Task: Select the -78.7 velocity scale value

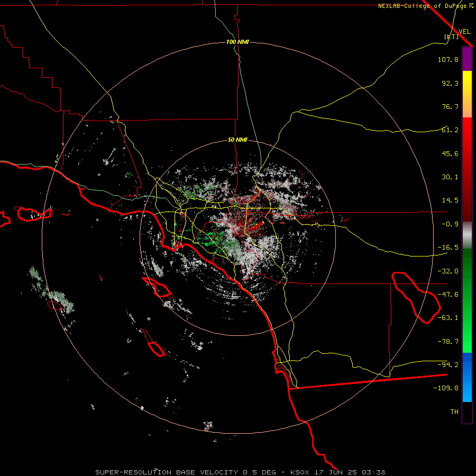Action: pyautogui.click(x=448, y=342)
